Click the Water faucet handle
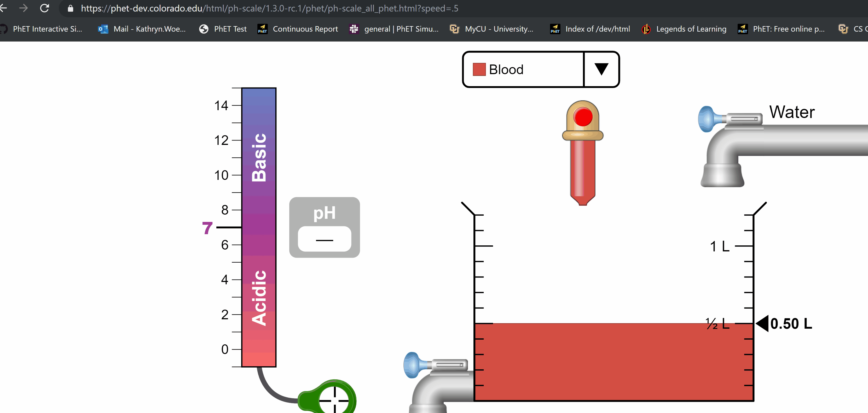This screenshot has height=413, width=868. point(708,120)
